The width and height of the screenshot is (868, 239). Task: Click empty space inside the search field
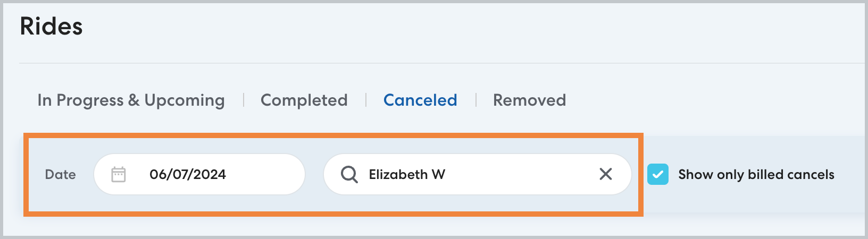pos(521,174)
